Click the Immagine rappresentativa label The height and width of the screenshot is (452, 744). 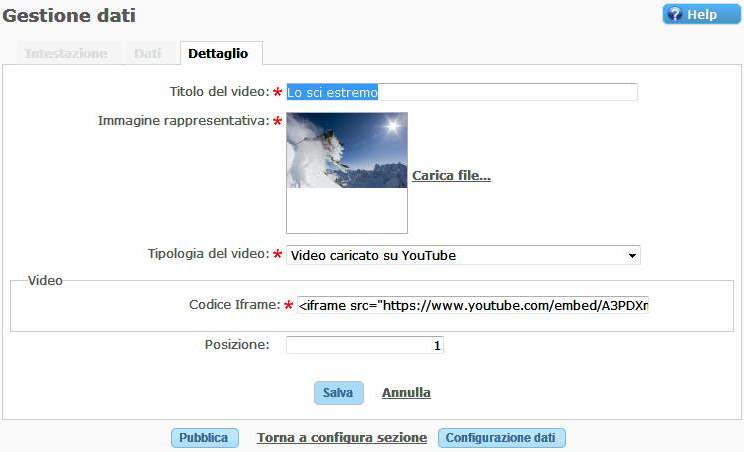coord(183,121)
